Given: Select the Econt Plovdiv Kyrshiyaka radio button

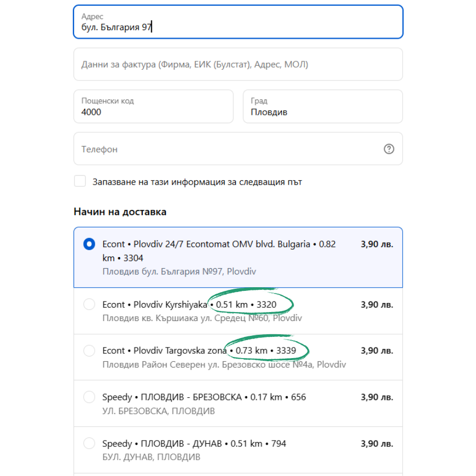Looking at the screenshot, I should point(89,304).
